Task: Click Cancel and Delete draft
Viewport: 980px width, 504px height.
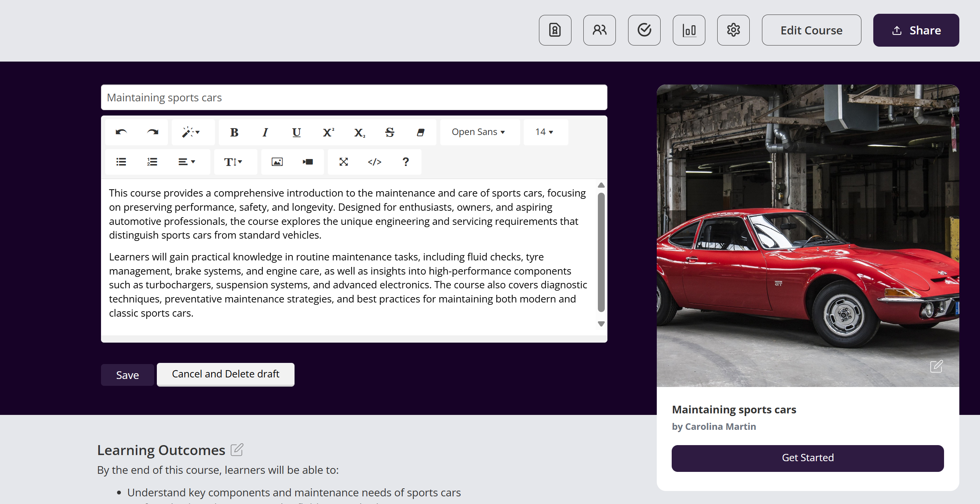Action: pos(226,374)
